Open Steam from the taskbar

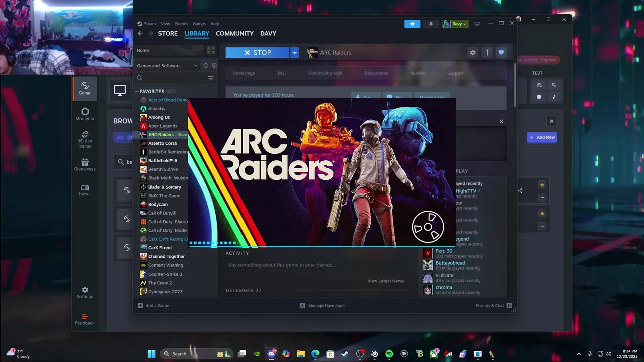coord(345,354)
